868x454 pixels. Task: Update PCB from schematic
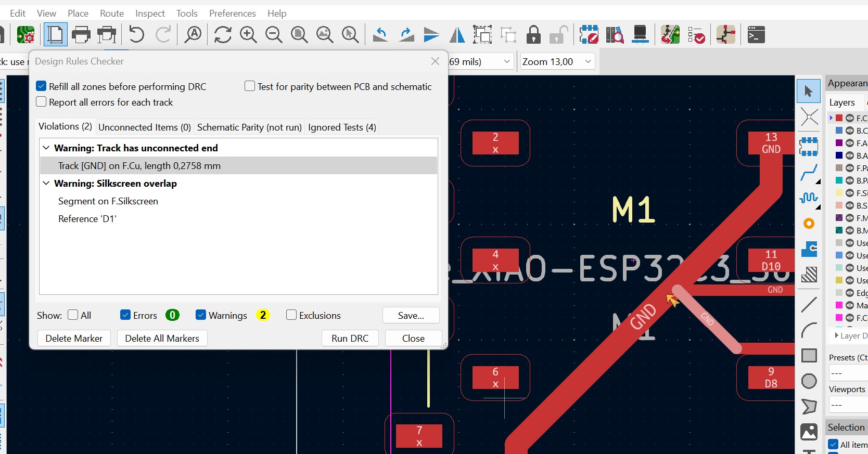pos(670,35)
